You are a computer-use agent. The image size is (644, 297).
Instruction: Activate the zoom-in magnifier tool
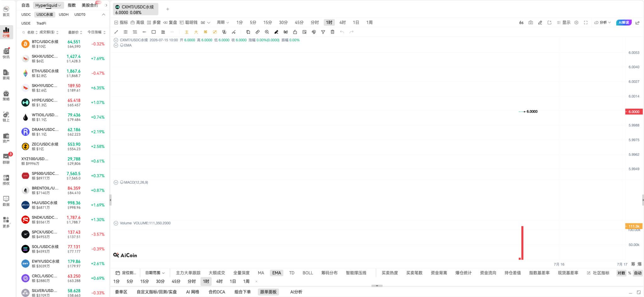[267, 32]
